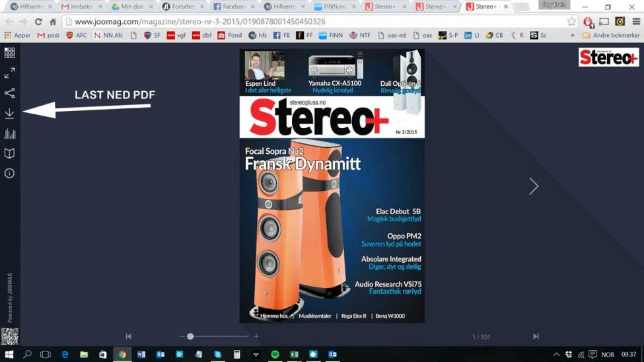
Task: Jump to the first page of magazine
Action: pos(129,336)
